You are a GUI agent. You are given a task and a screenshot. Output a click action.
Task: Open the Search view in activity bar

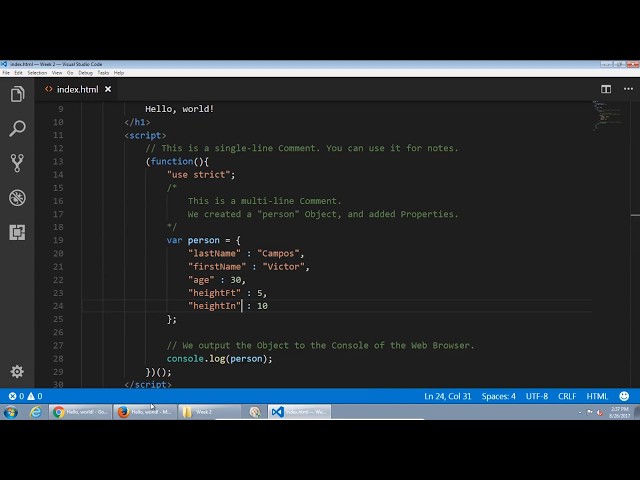coord(17,129)
